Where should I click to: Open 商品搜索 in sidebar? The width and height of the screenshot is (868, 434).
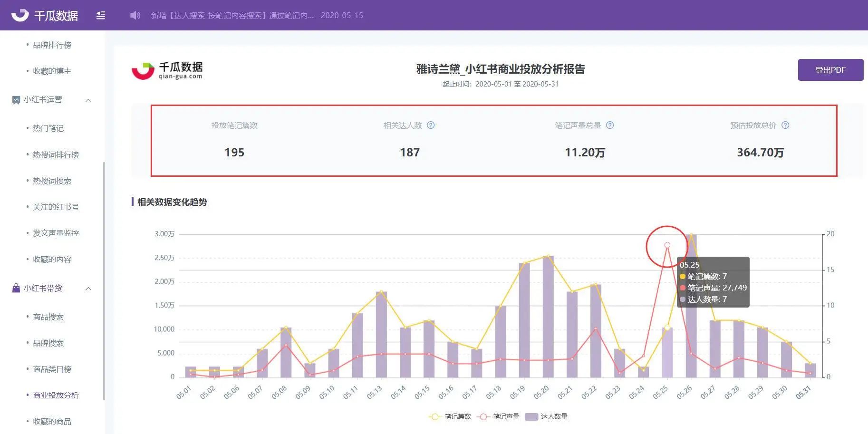[x=48, y=317]
